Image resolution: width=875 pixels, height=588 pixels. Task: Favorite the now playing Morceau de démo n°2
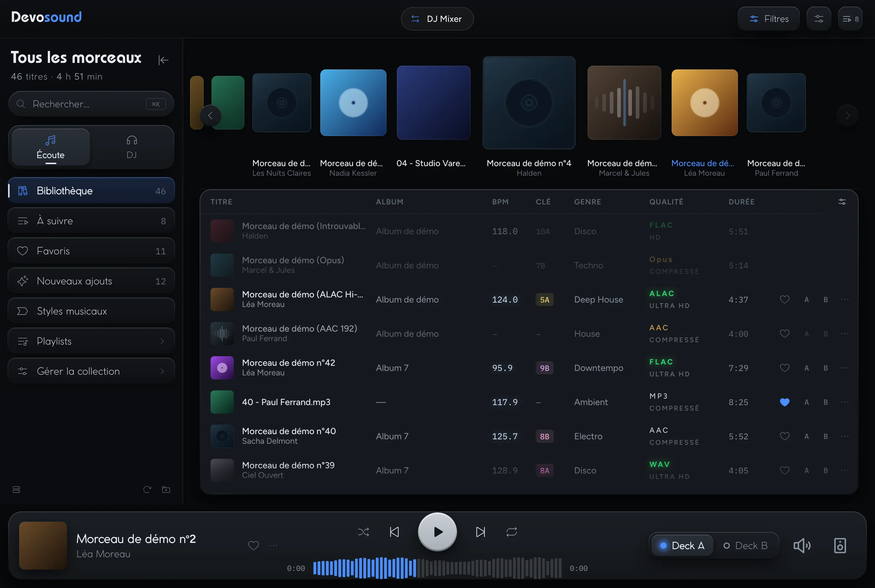click(x=253, y=546)
